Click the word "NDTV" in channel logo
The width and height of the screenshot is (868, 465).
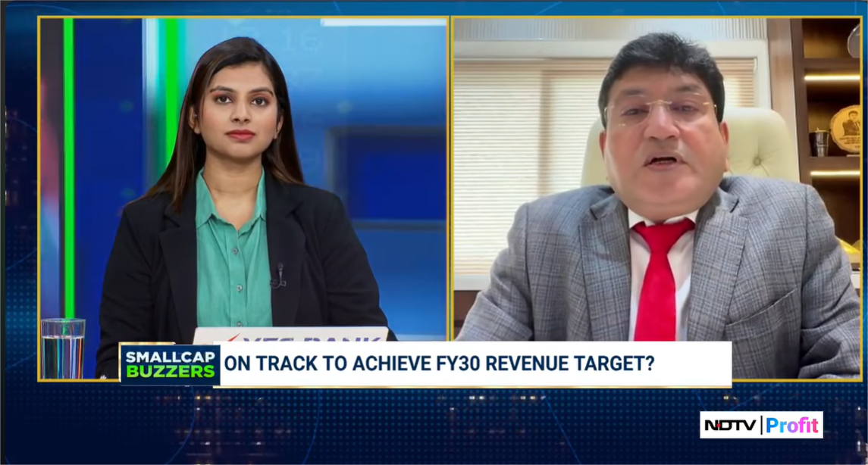pyautogui.click(x=731, y=425)
